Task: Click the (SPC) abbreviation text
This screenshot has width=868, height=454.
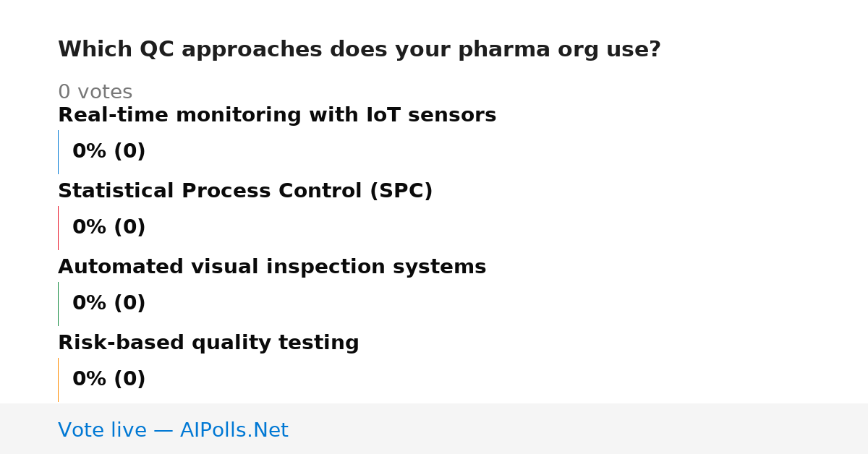Action: click(x=401, y=192)
